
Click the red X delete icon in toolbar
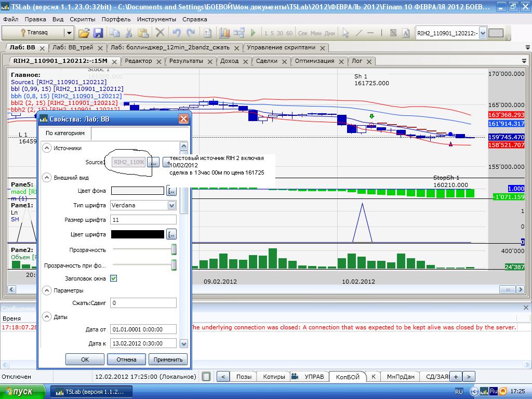[159, 33]
